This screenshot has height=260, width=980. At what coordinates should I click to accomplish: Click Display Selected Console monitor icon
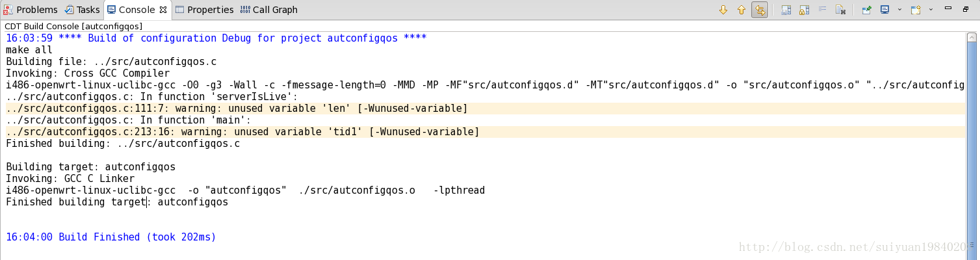884,9
